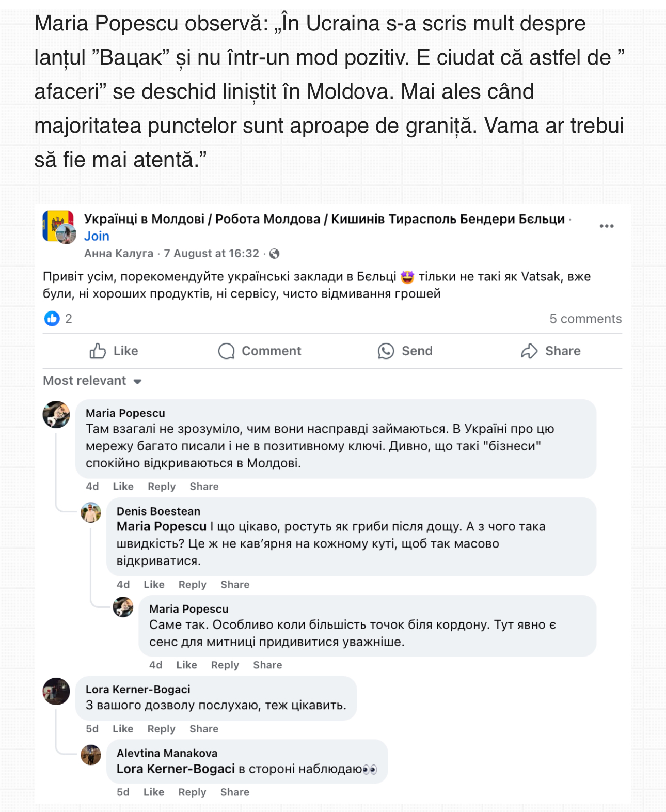Send post via WhatsApp icon
Viewport: 666px width, 812px height.
click(x=405, y=351)
